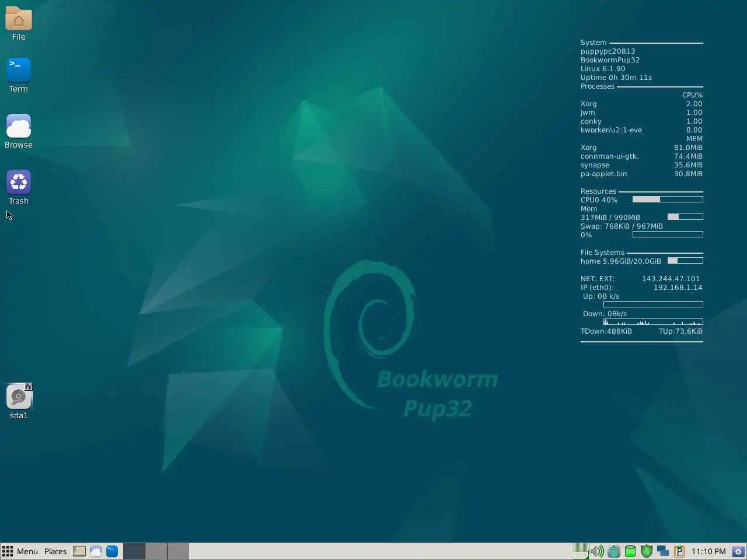This screenshot has height=560, width=747.
Task: Open the Browse cloud desktop icon
Action: [19, 131]
